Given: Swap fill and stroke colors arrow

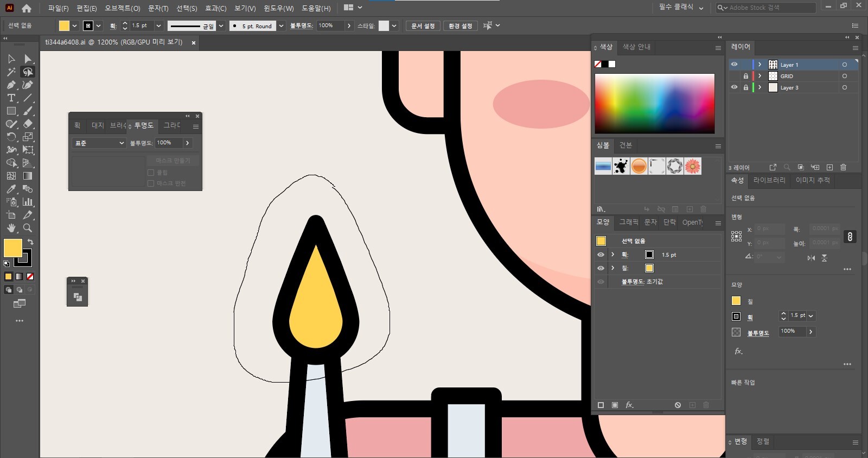Looking at the screenshot, I should [30, 242].
